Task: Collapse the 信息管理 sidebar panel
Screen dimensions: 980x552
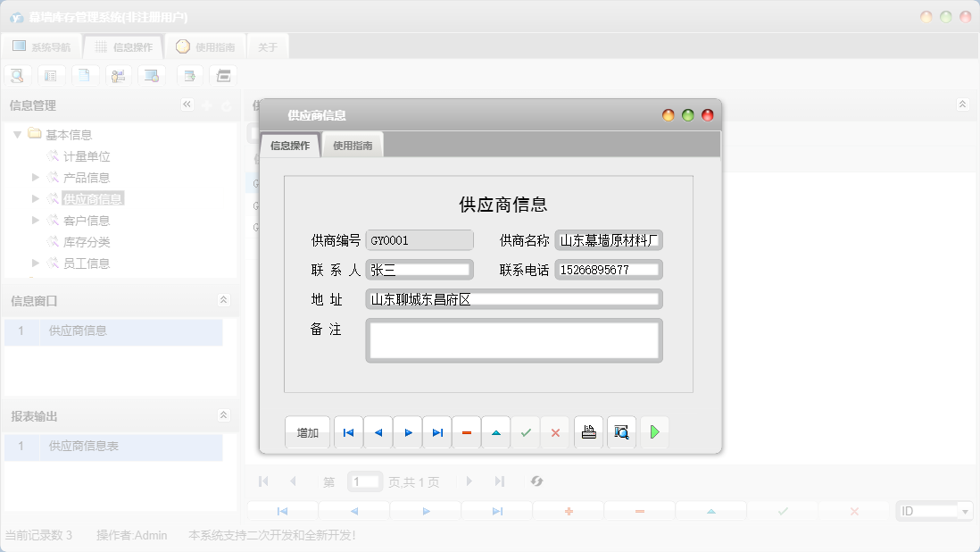Action: [x=187, y=105]
